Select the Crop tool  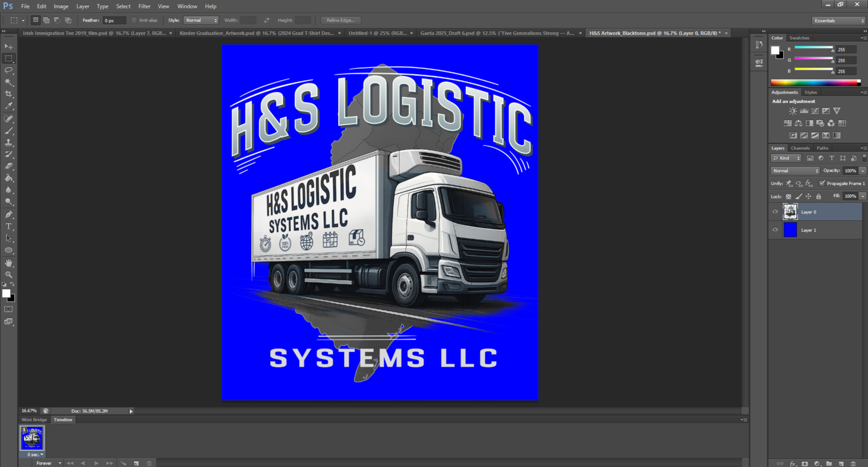[x=8, y=94]
